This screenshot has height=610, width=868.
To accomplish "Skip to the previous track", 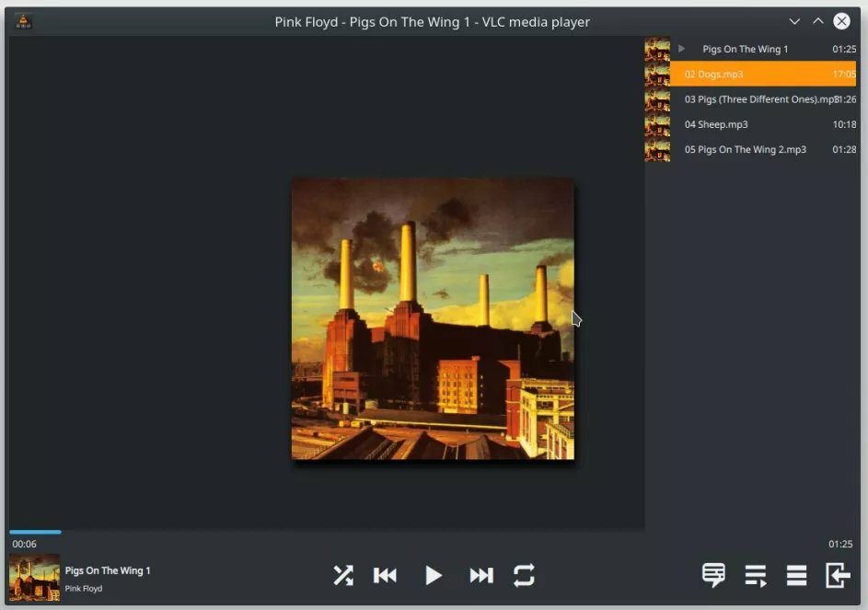I will point(386,575).
